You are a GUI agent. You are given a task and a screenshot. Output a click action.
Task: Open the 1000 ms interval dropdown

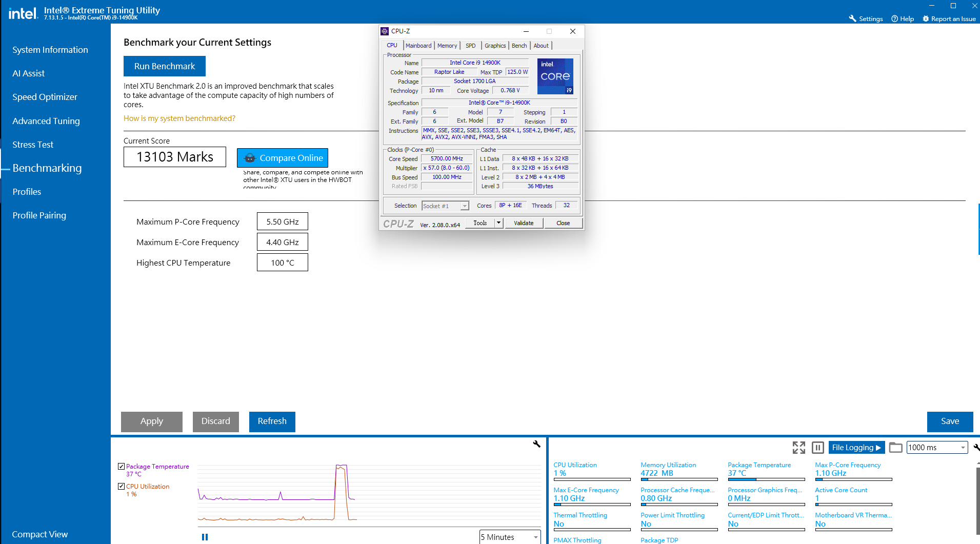pos(937,448)
